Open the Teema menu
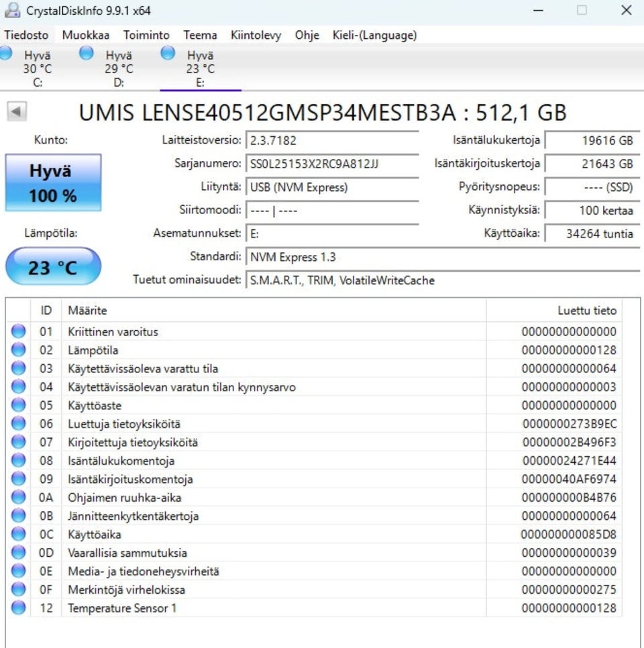Screen dimensions: 644x648 [x=200, y=35]
